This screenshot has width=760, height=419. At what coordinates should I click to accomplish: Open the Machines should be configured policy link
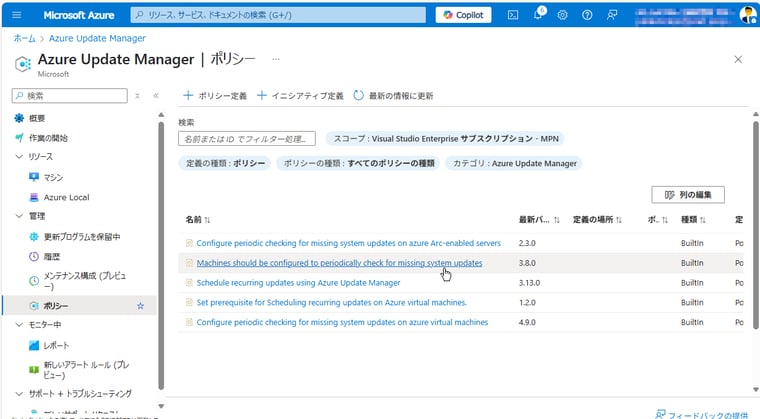(x=339, y=263)
